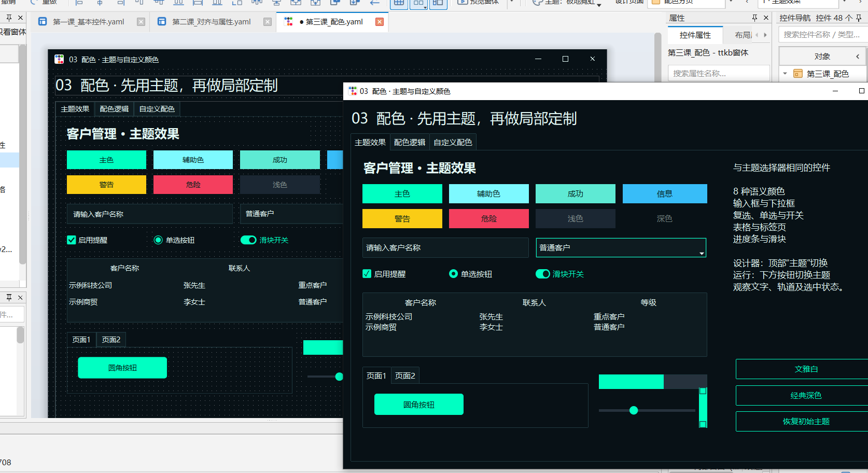Viewport: 868px width, 473px height.
Task: Collapse the 对象 column with arrow
Action: (x=858, y=57)
